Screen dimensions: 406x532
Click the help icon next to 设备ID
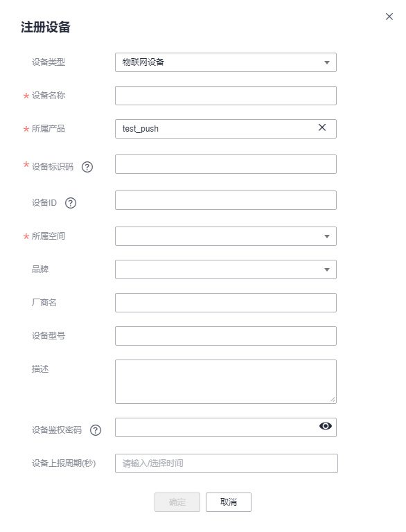(x=71, y=203)
